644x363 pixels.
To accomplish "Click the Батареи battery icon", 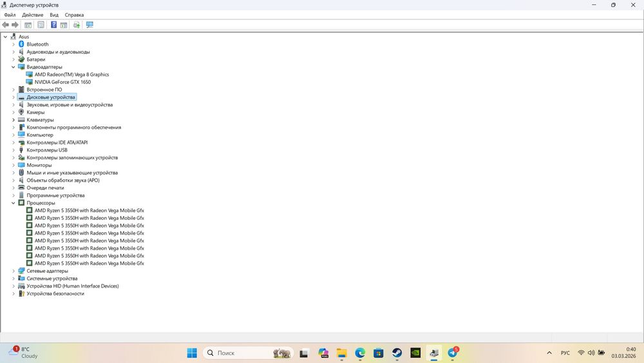I will point(21,59).
